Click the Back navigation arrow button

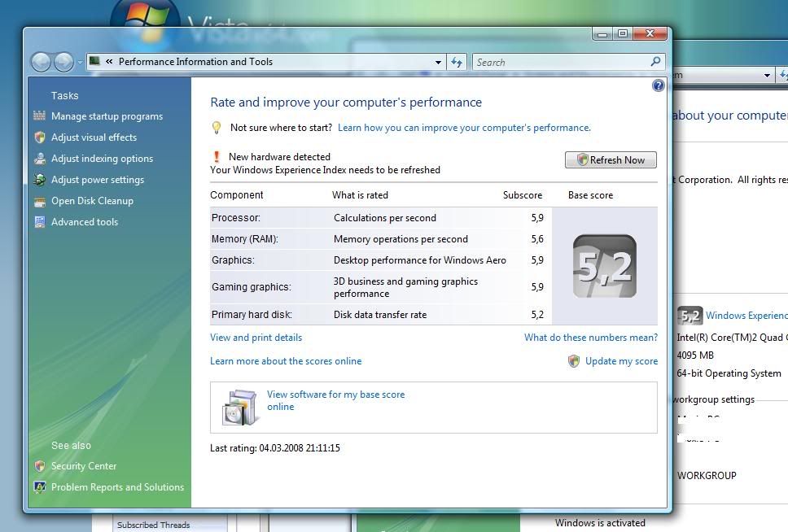(41, 63)
